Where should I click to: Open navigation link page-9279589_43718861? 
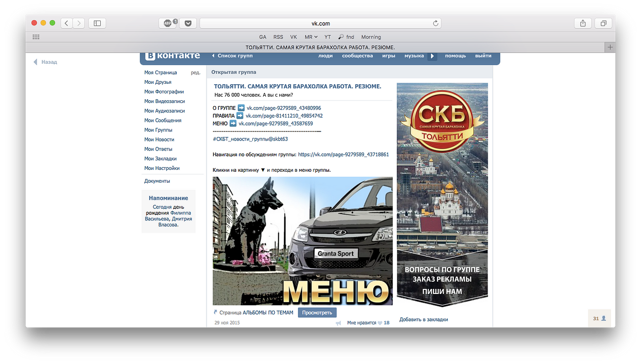coord(343,155)
